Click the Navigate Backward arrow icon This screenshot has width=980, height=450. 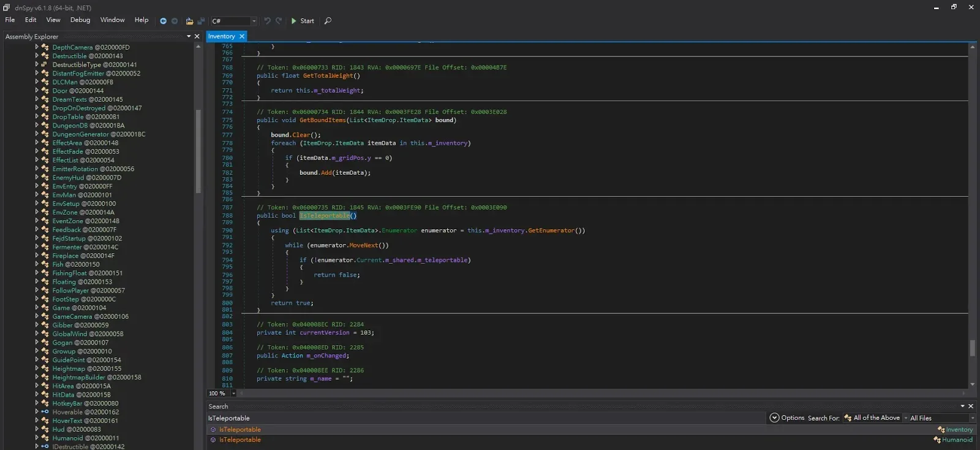point(163,21)
